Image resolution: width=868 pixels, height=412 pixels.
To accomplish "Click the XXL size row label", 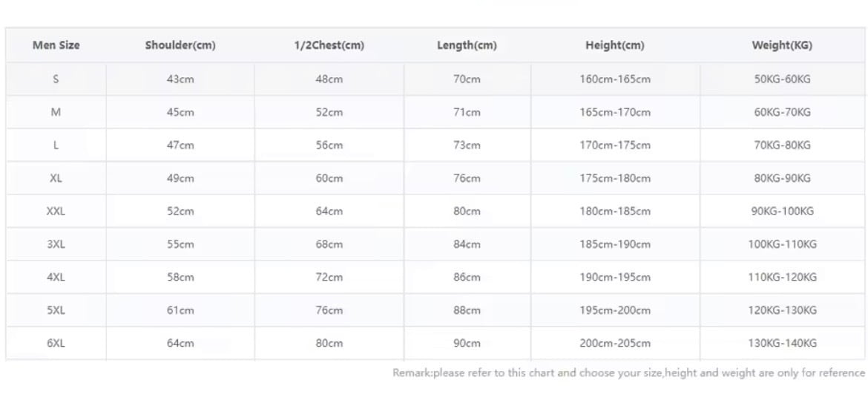I will (56, 211).
